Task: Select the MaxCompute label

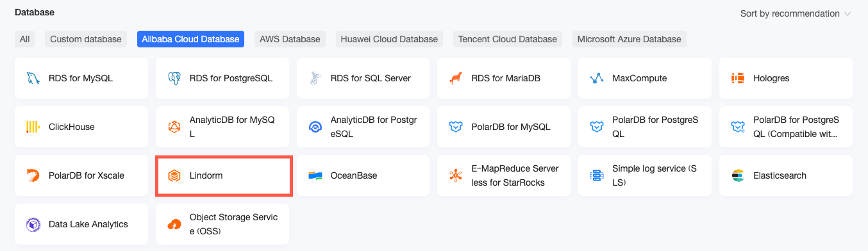Action: 640,78
